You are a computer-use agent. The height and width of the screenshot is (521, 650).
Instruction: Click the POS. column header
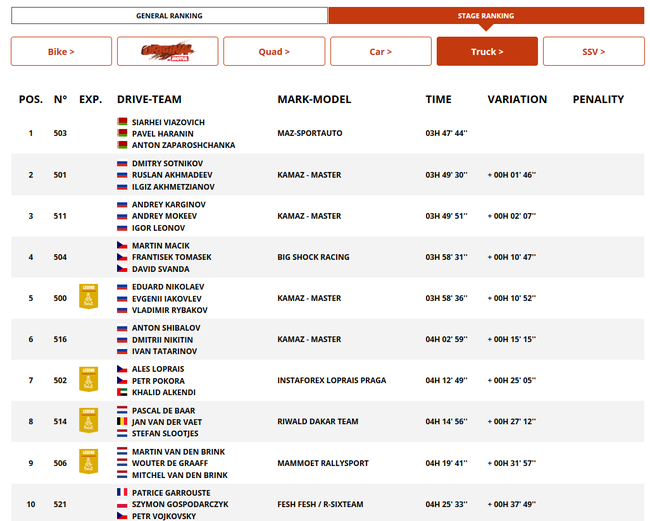[x=31, y=99]
